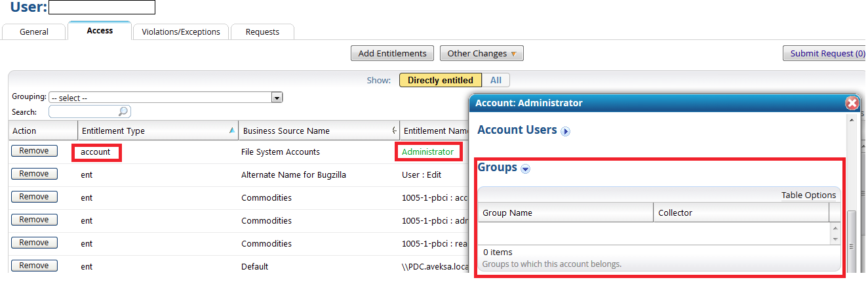The image size is (868, 282).
Task: Switch to the General tab
Action: (34, 31)
